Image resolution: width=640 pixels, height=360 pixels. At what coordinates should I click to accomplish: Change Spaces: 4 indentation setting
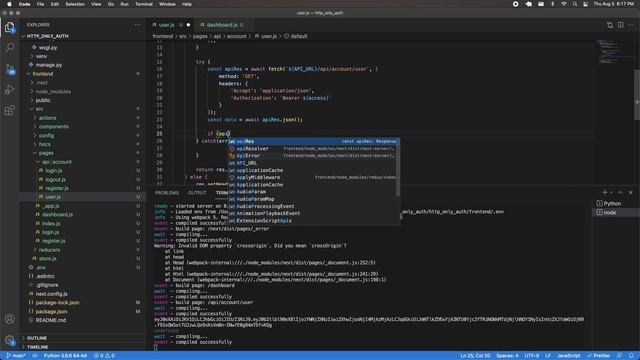507,356
